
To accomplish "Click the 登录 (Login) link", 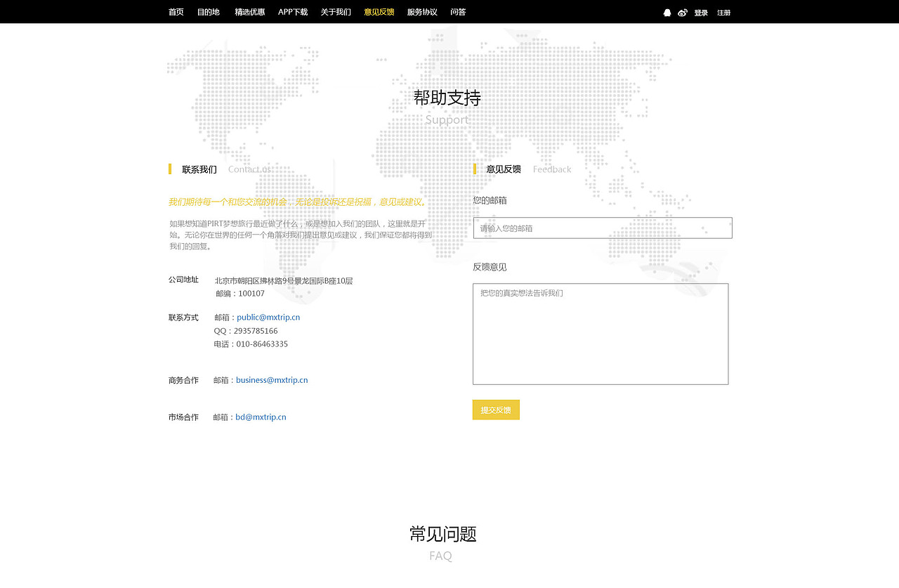I will [x=701, y=12].
